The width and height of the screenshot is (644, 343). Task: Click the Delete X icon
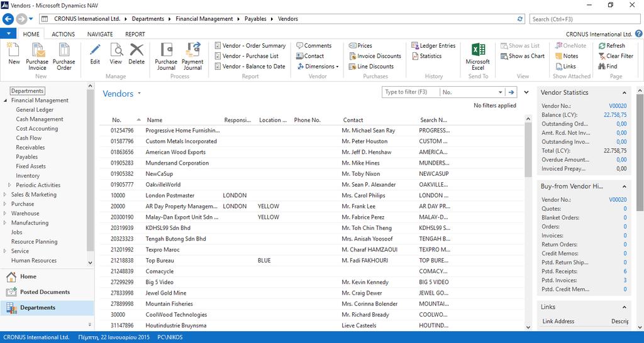(x=136, y=50)
